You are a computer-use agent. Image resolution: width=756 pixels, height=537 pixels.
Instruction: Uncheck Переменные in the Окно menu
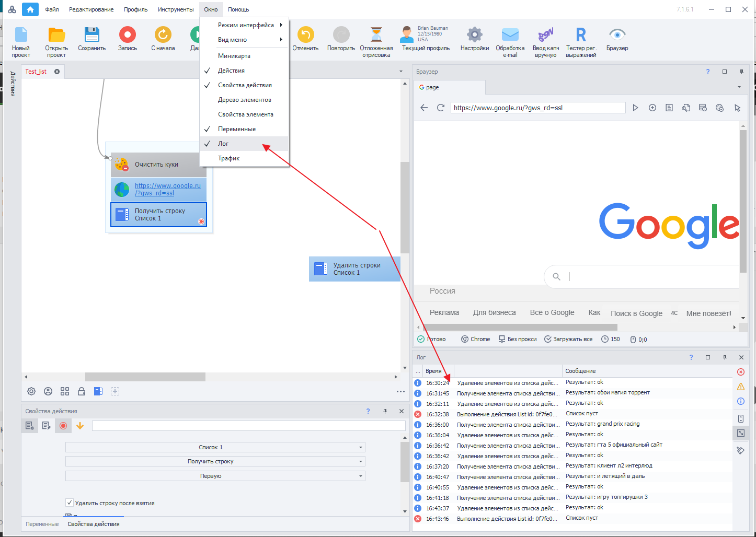coord(244,129)
